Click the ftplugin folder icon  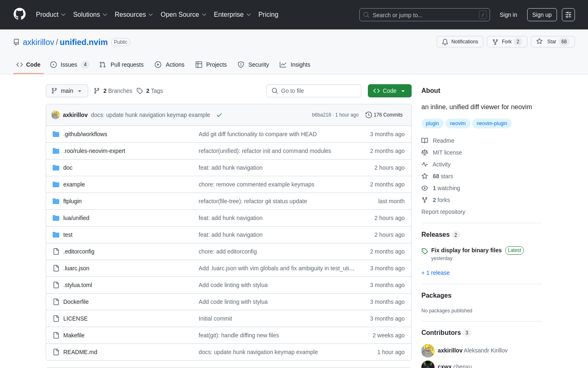56,201
